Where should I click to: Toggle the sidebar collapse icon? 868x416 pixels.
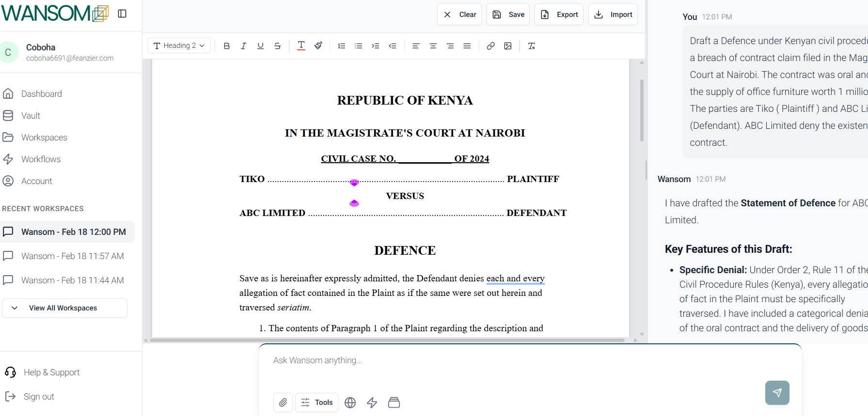(122, 14)
